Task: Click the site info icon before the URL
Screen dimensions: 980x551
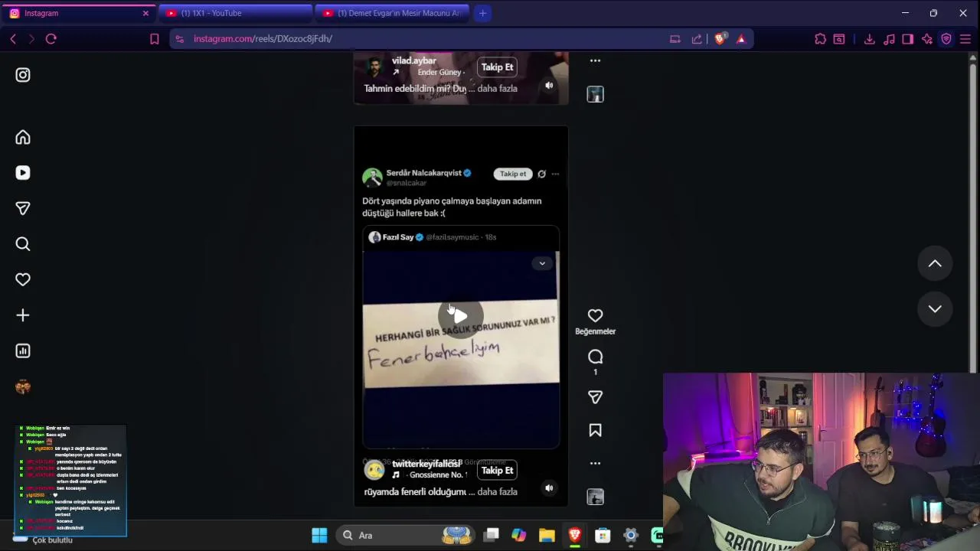Action: [180, 38]
